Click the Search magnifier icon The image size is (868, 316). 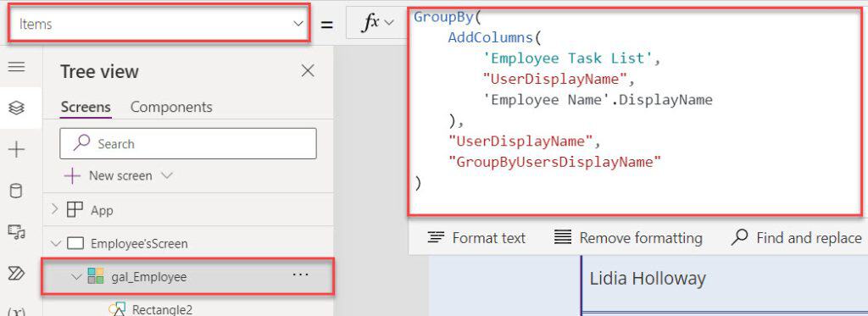click(x=82, y=143)
